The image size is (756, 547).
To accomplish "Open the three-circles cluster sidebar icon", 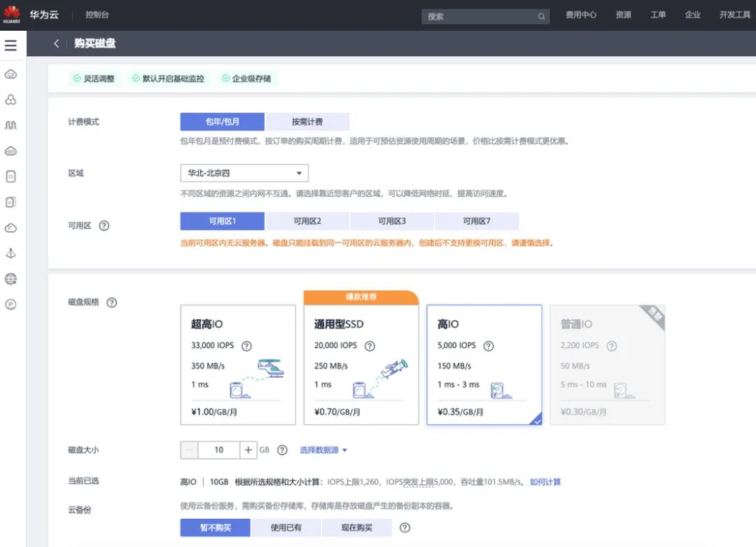I will click(x=10, y=100).
